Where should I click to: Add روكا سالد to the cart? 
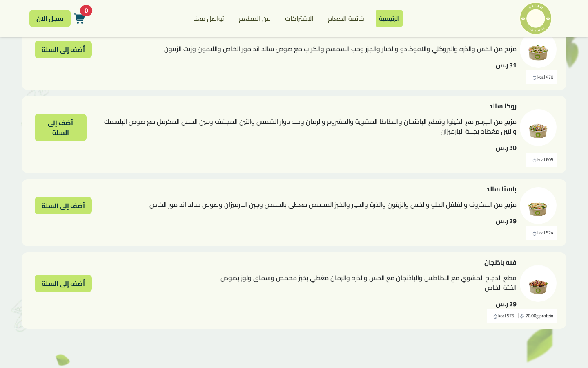click(x=60, y=128)
